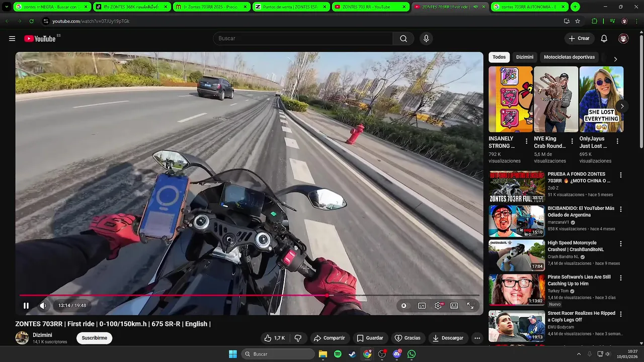Image resolution: width=644 pixels, height=362 pixels.
Task: Advance the Shorts shelf with next arrow
Action: pyautogui.click(x=622, y=106)
